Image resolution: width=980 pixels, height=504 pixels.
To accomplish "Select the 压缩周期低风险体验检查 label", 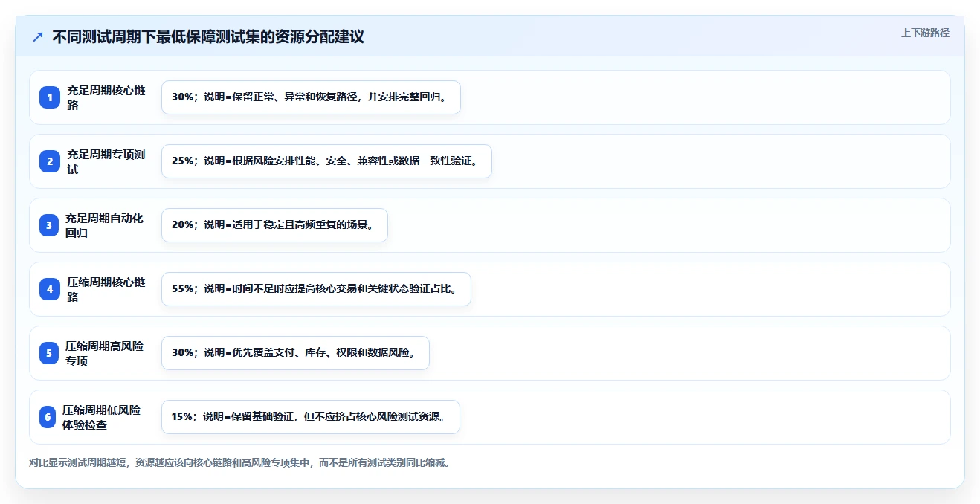I will click(x=102, y=417).
